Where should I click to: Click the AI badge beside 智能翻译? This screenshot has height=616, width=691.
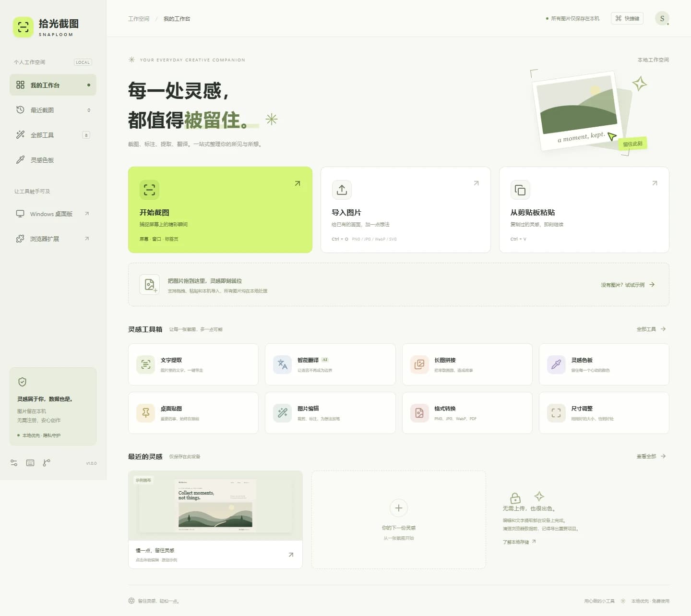325,360
